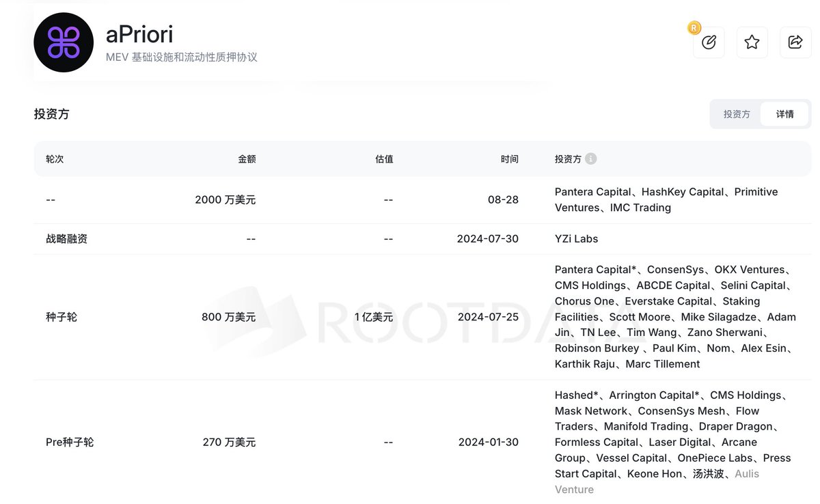Open the Mask Network investor link
The height and width of the screenshot is (504, 820).
pyautogui.click(x=591, y=411)
